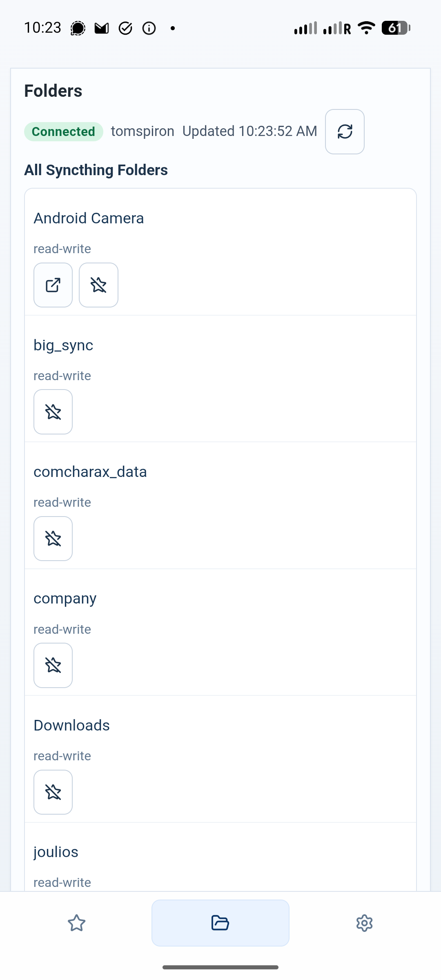Screen dimensions: 441x980
Task: Tap the Connected status badge
Action: [63, 131]
